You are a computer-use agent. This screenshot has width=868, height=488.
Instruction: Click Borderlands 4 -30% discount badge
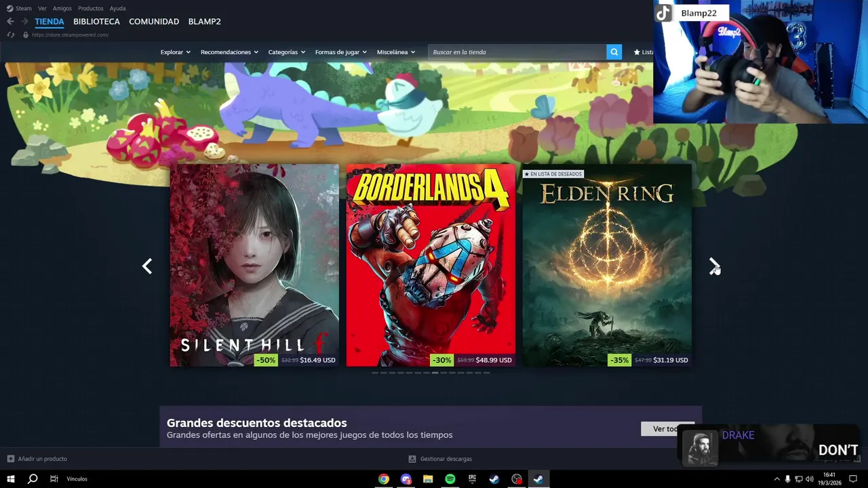pyautogui.click(x=441, y=360)
